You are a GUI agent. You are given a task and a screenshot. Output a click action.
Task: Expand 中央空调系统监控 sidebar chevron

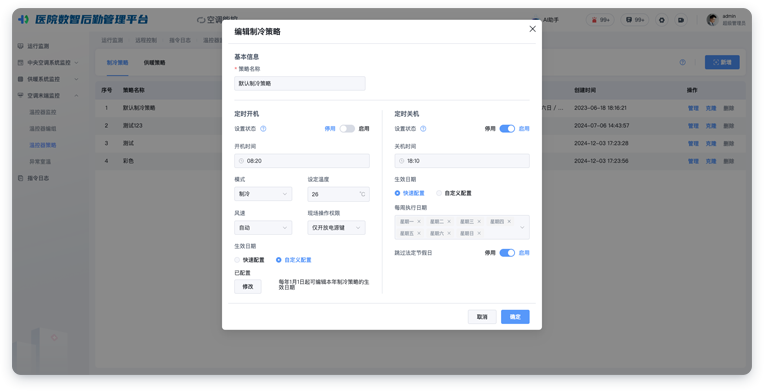(76, 62)
